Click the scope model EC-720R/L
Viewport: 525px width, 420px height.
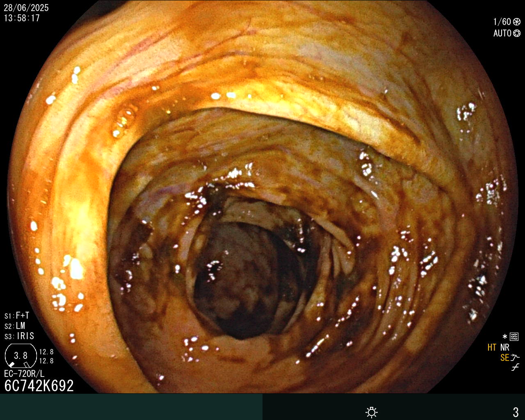(24, 374)
